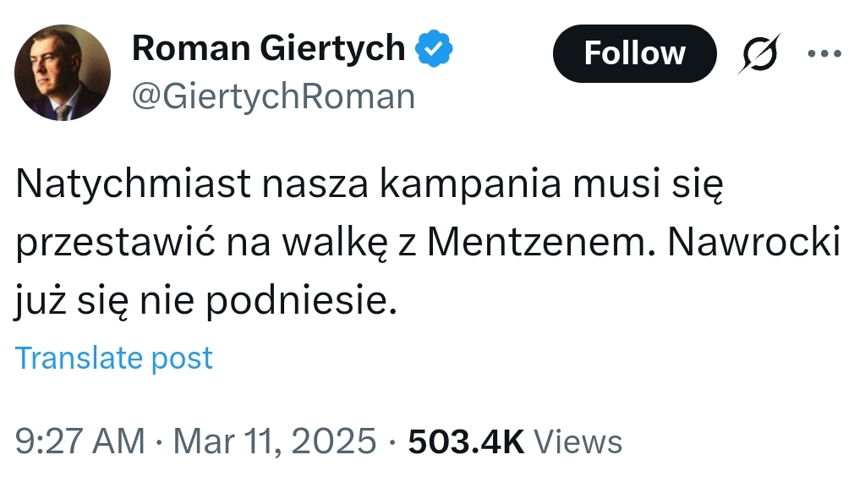Click the word podniesie in the post
The width and height of the screenshot is (854, 504).
coord(300,301)
